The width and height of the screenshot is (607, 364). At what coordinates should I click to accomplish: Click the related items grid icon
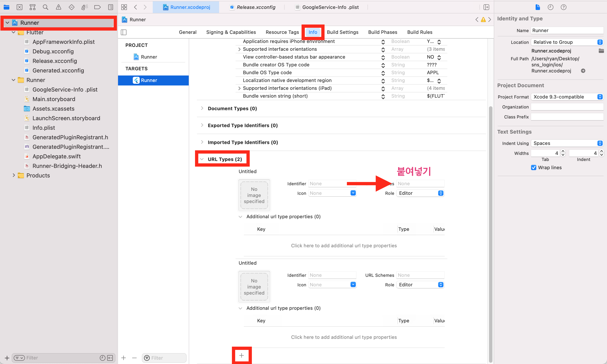pos(124,7)
